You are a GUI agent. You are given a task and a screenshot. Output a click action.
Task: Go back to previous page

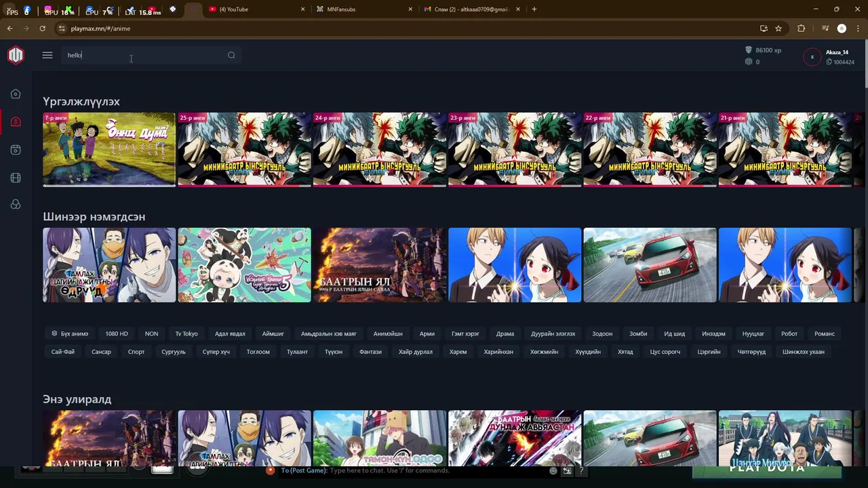(10, 28)
